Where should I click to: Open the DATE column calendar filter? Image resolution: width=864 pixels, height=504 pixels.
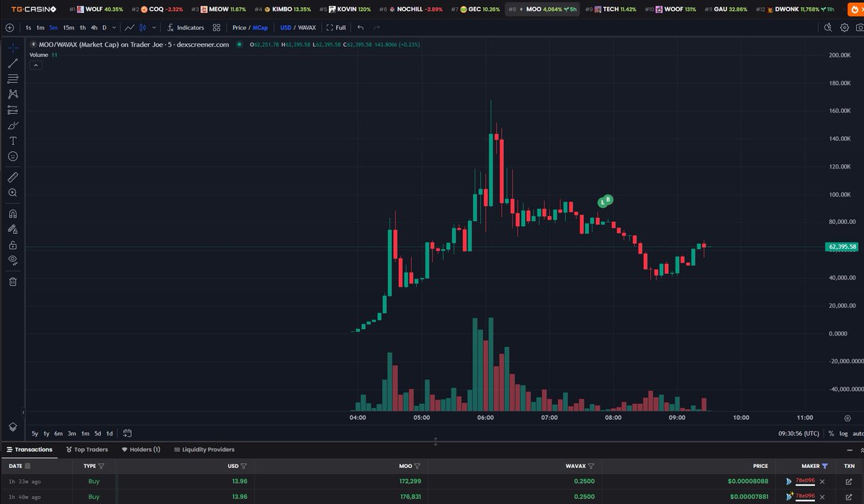pos(27,467)
